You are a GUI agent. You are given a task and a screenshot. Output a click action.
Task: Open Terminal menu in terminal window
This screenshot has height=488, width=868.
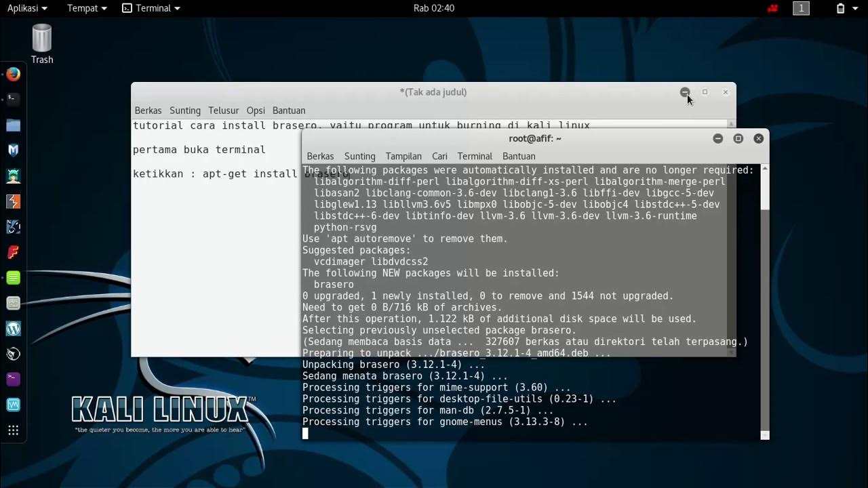click(x=475, y=156)
